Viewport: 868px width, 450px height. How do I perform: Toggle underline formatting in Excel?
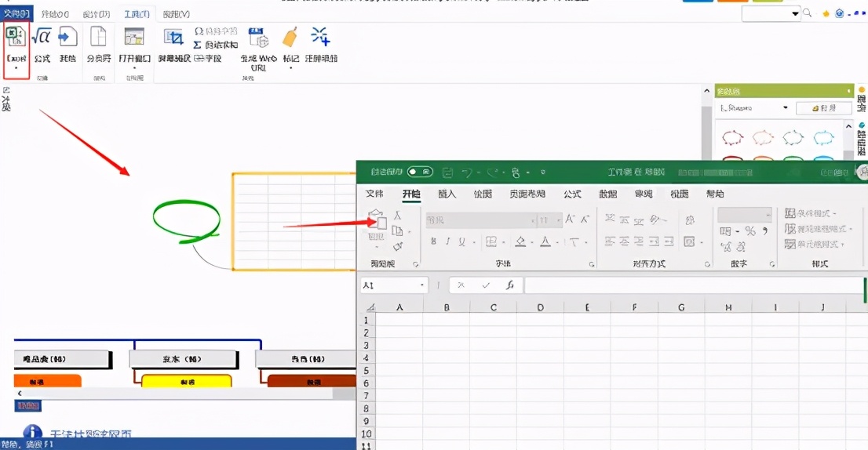461,241
